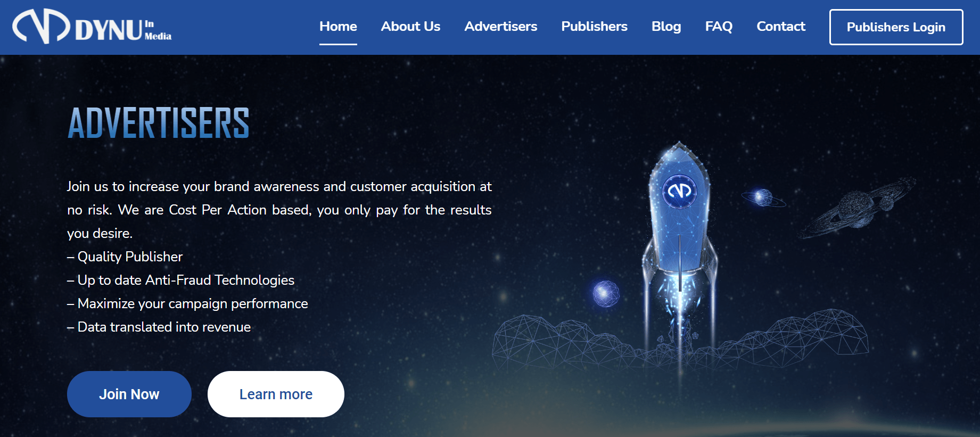The image size is (980, 437).
Task: Go to About Us page
Action: [410, 27]
